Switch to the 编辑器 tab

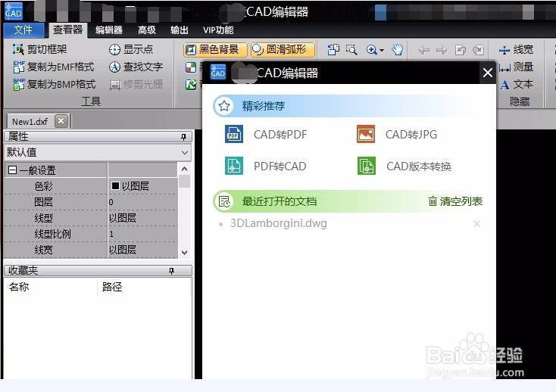pos(109,30)
